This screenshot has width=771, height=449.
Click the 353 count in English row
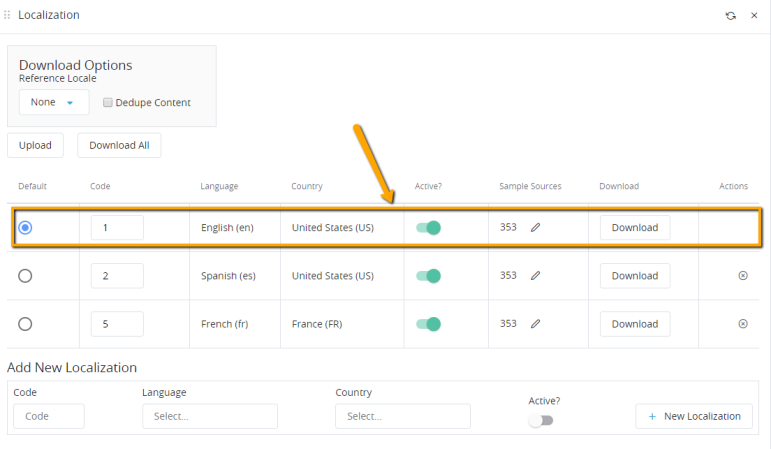pyautogui.click(x=508, y=227)
